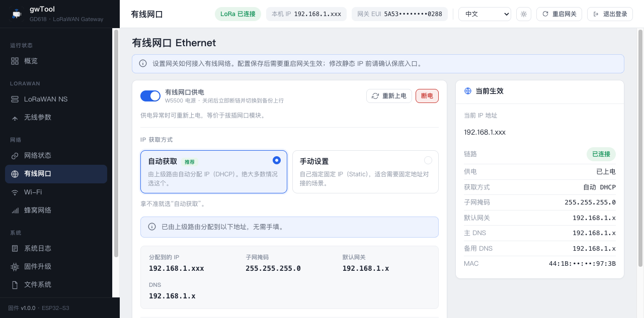
Task: Click 有线网口 Ethernet page heading
Action: pos(174,43)
